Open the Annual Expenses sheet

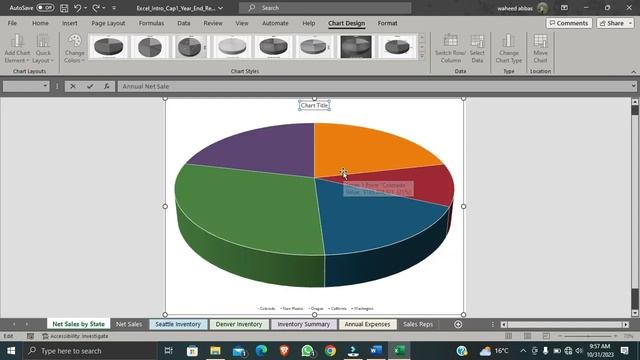367,324
